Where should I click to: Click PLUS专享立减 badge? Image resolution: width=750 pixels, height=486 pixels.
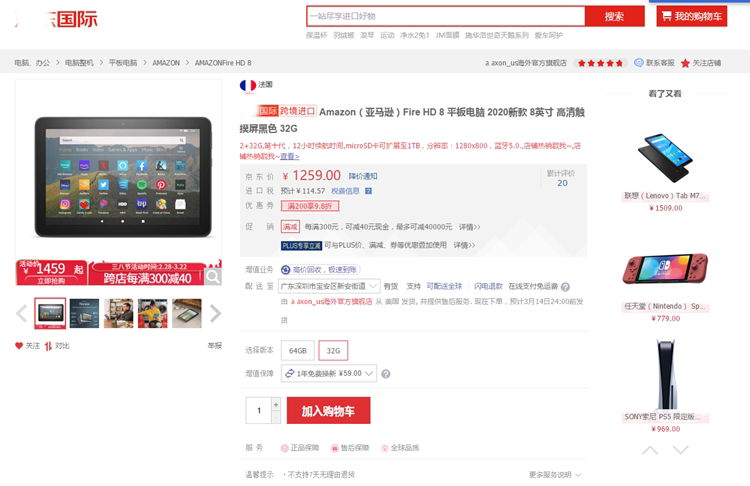tap(301, 246)
